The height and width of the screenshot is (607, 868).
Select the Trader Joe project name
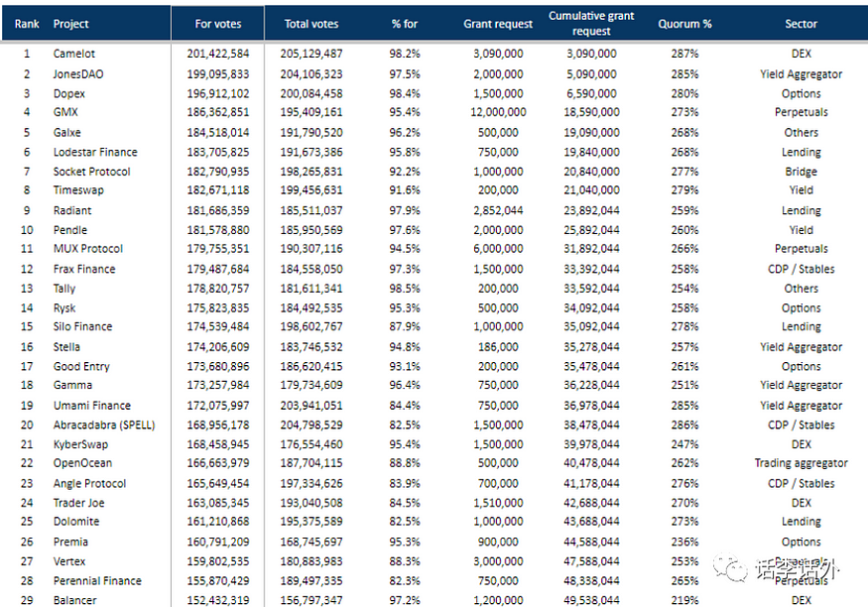click(x=78, y=503)
